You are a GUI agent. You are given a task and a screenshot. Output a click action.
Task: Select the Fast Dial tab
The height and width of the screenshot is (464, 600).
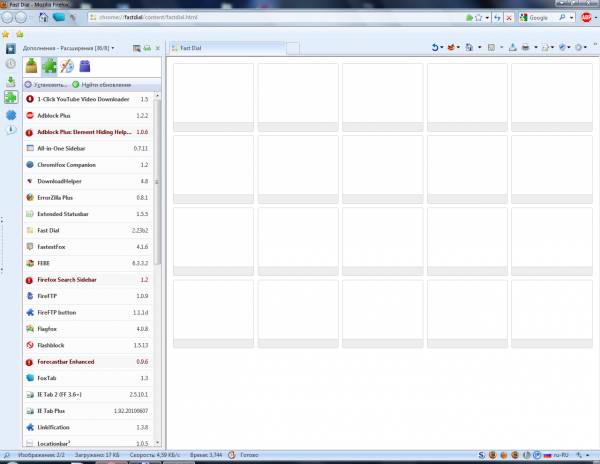[x=227, y=48]
